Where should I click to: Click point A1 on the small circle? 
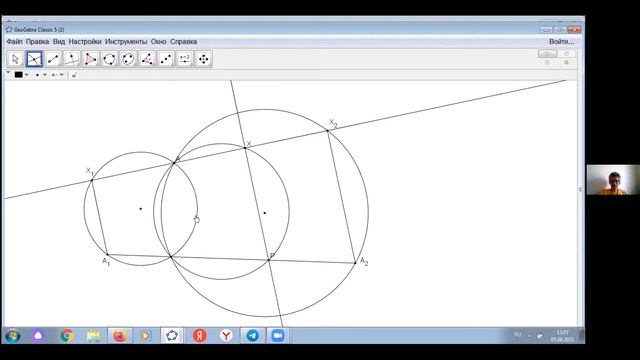click(x=107, y=255)
